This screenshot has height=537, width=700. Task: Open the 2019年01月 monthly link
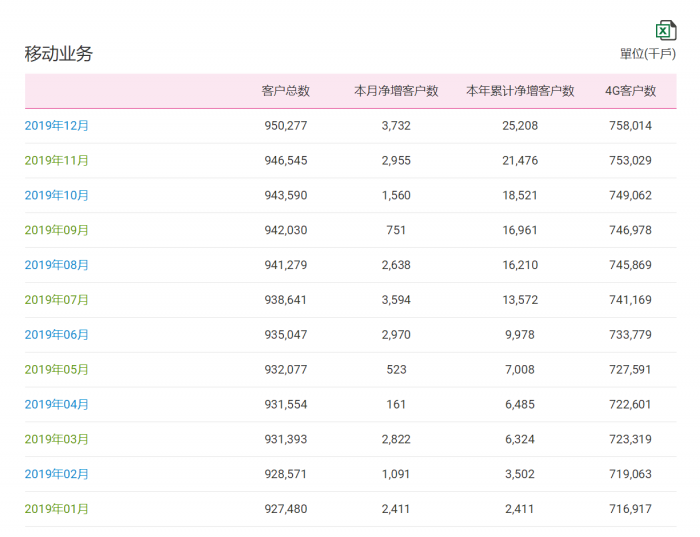(57, 509)
